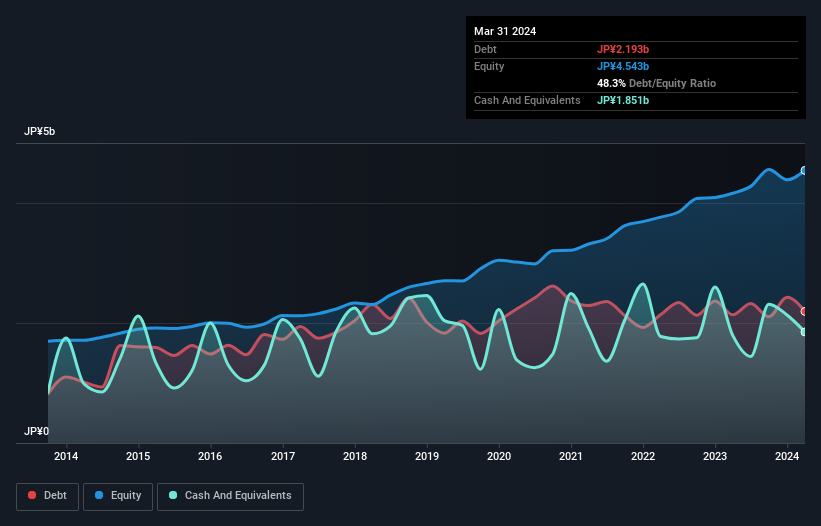821x526 pixels.
Task: Click the 2017 x-axis label
Action: (283, 456)
